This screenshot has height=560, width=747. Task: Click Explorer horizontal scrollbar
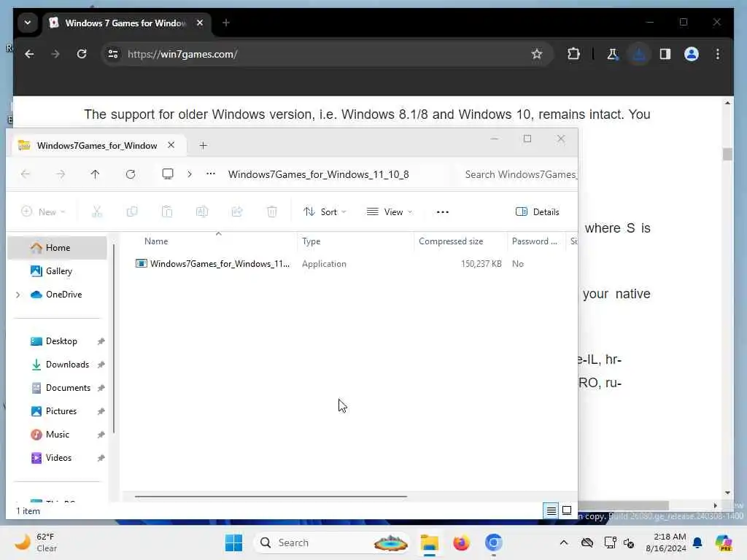(x=271, y=496)
